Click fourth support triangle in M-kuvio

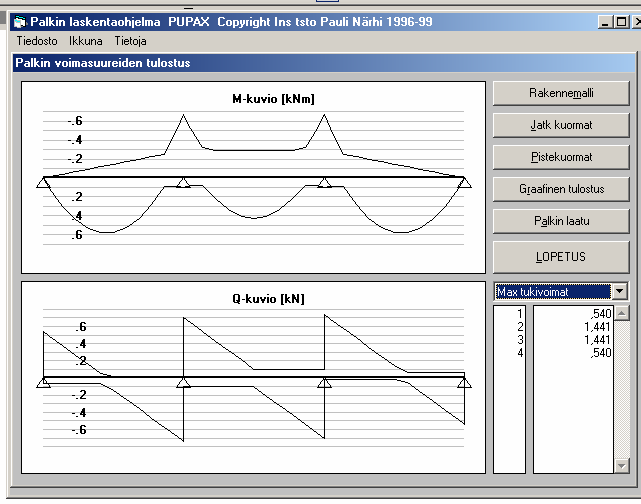point(464,182)
